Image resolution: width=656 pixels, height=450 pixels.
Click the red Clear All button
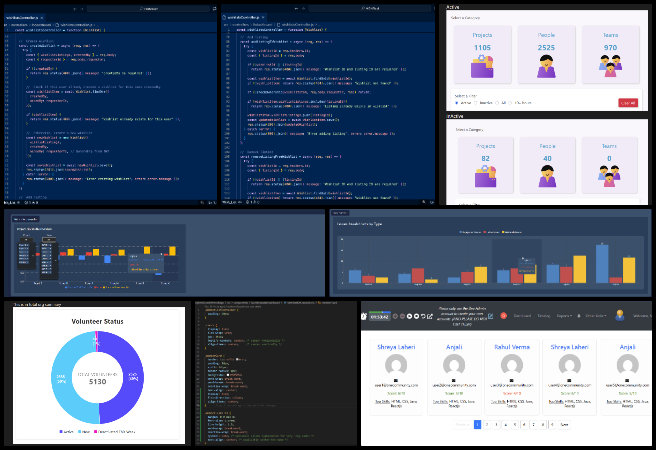pyautogui.click(x=627, y=102)
